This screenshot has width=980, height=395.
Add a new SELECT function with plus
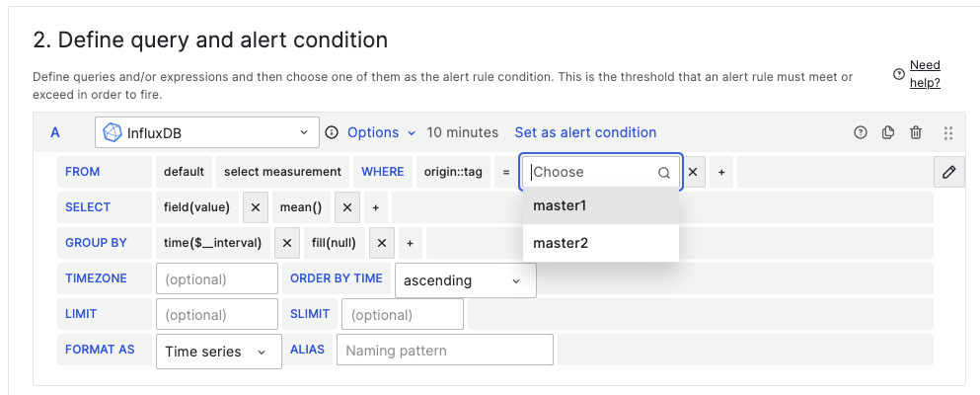tap(375, 207)
